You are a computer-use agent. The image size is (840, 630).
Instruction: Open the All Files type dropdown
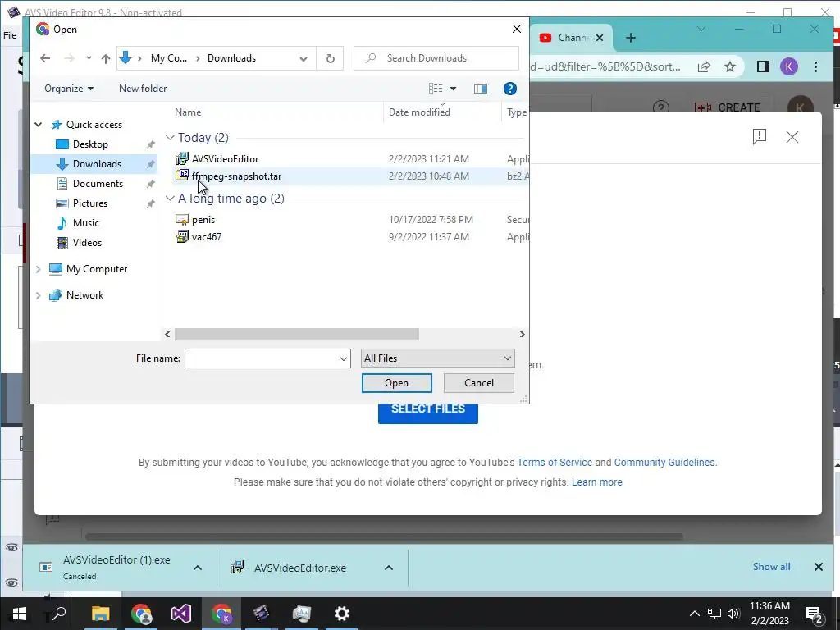(x=438, y=358)
